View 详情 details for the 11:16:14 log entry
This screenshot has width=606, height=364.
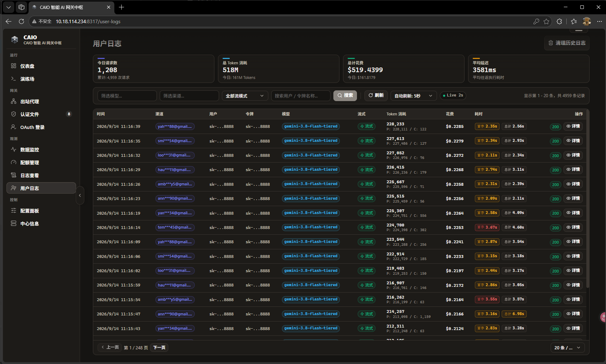pyautogui.click(x=573, y=227)
